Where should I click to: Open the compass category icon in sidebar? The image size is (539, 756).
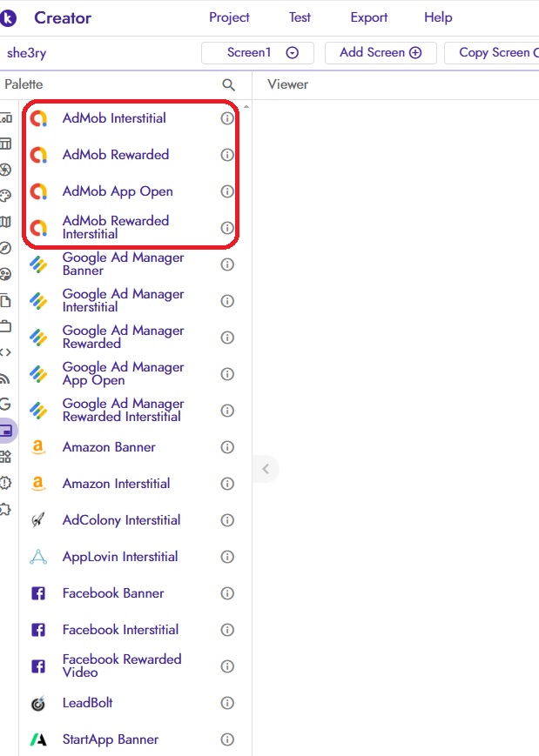click(5, 248)
